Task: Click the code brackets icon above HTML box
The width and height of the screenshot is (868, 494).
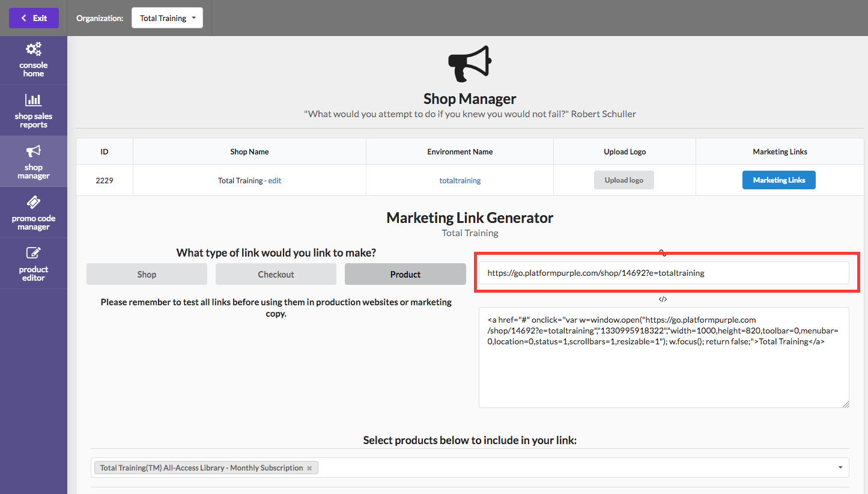Action: pyautogui.click(x=663, y=299)
